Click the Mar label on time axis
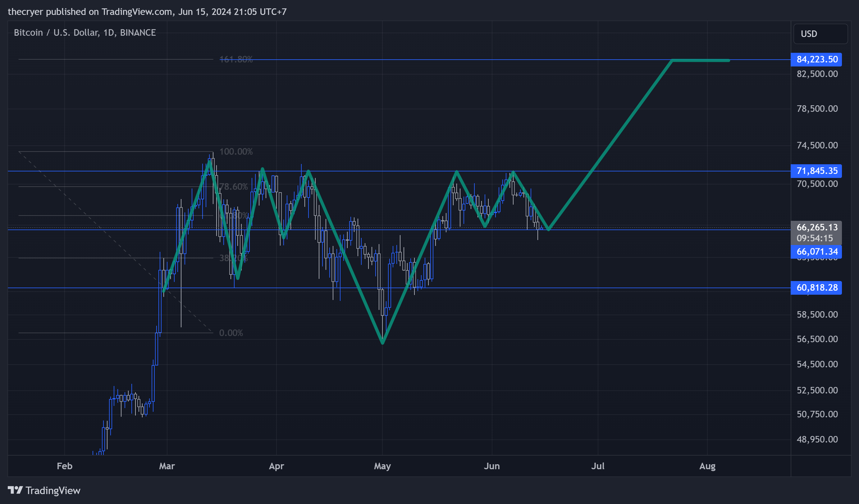 [x=167, y=466]
